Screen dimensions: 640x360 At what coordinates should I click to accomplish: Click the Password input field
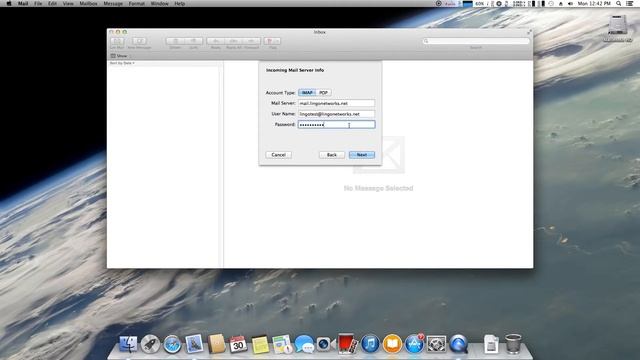[336, 124]
